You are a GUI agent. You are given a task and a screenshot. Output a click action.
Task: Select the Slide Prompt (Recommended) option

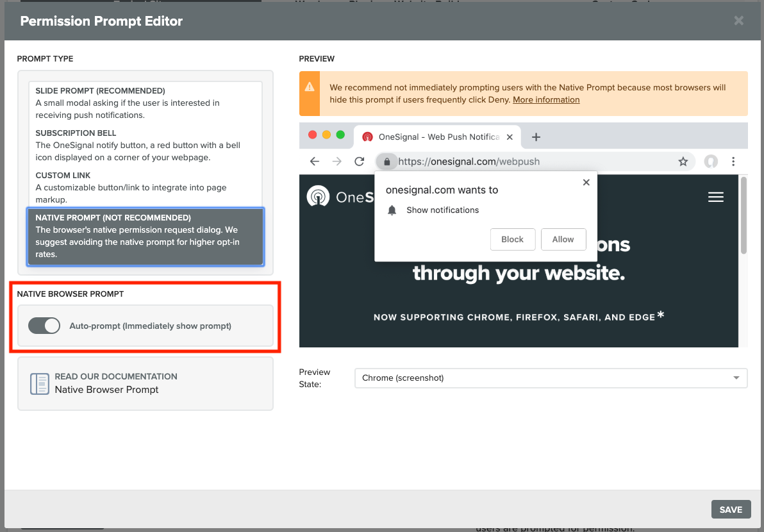tap(145, 103)
